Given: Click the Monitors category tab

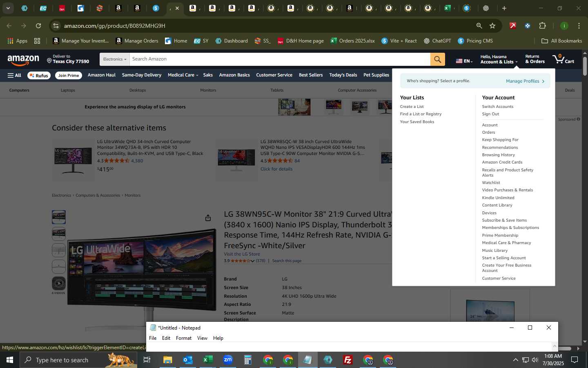Looking at the screenshot, I should click(208, 90).
